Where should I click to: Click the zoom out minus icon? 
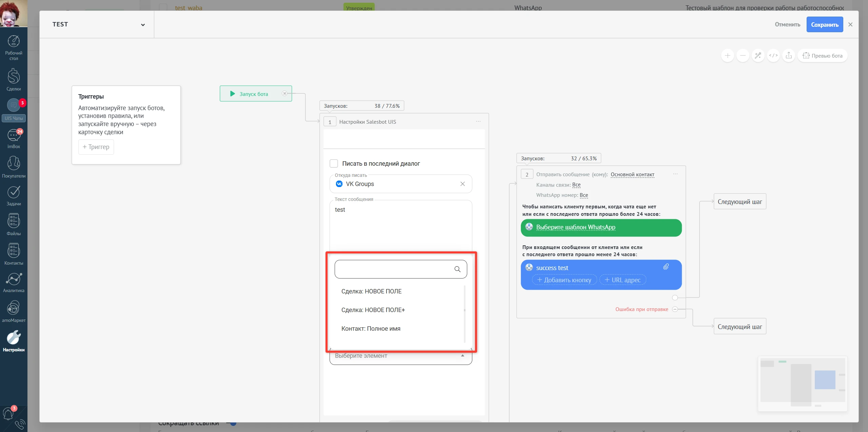tap(743, 56)
